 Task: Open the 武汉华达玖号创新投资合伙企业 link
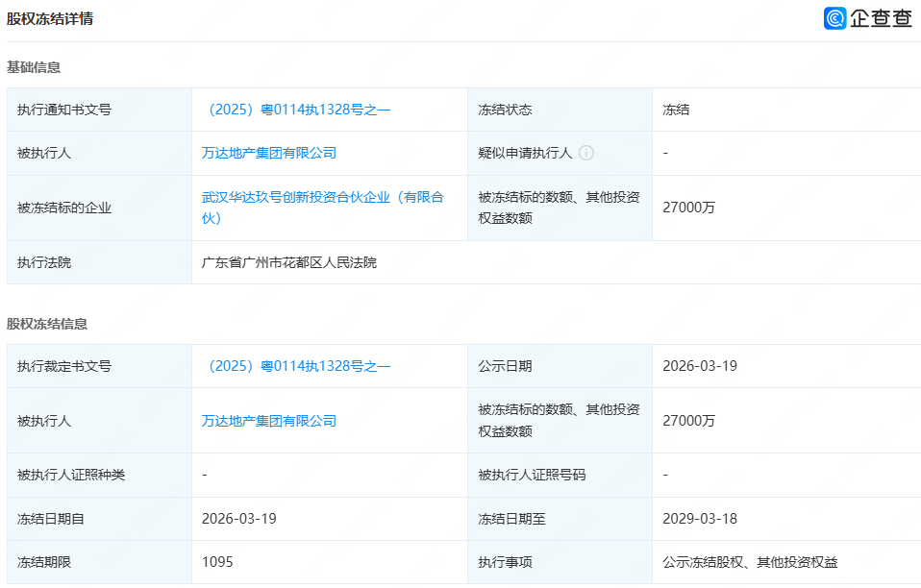[x=322, y=198]
